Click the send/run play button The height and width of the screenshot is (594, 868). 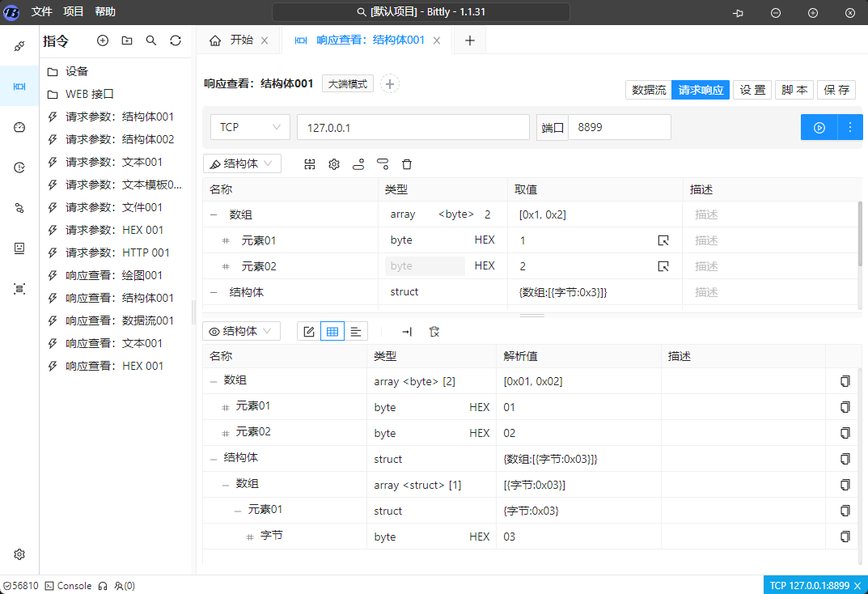click(x=819, y=128)
